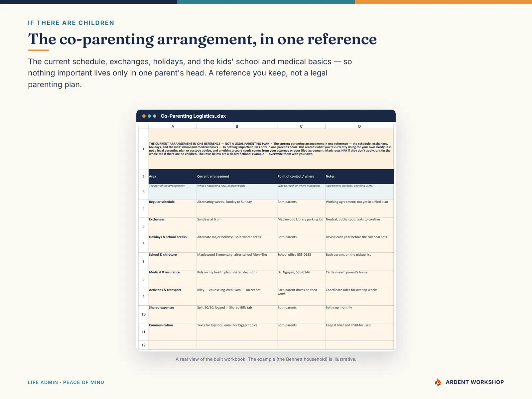Select 'Neutral, public spot; texts to confirm' cell
Image resolution: width=532 pixels, height=399 pixels.
coord(359,226)
